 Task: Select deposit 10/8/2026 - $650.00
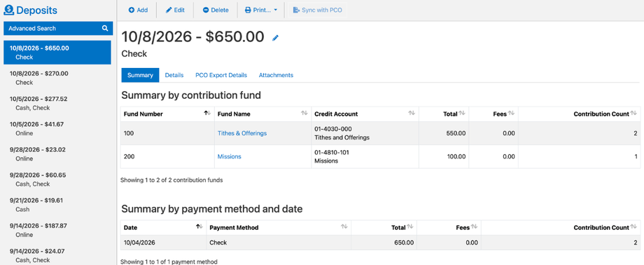[57, 53]
